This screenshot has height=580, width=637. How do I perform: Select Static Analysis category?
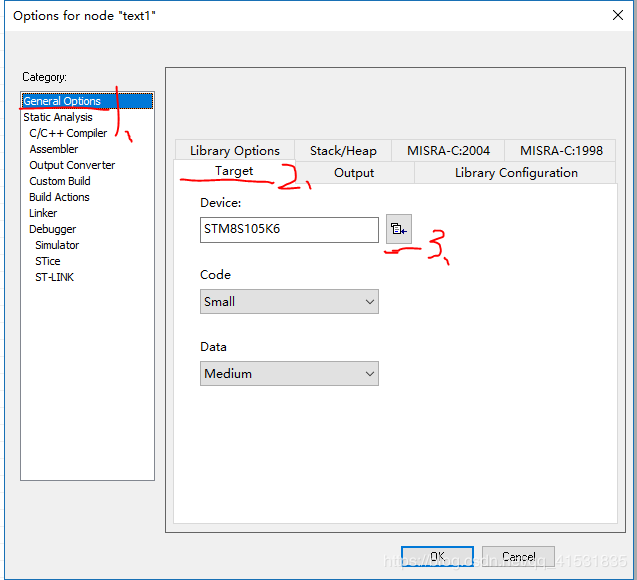tap(58, 117)
